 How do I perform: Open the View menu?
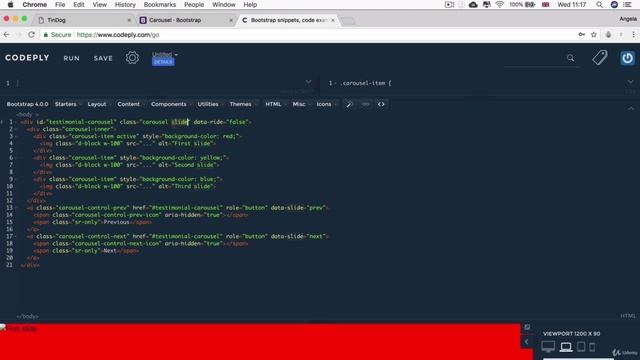tap(99, 4)
